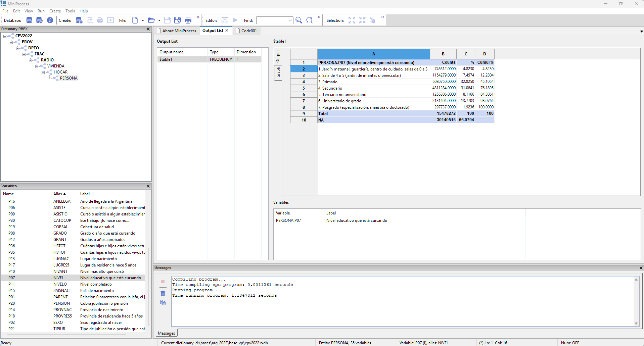Viewport: 644px width, 346px height.
Task: Collapse the VIVIENDA tree node
Action: (x=37, y=66)
